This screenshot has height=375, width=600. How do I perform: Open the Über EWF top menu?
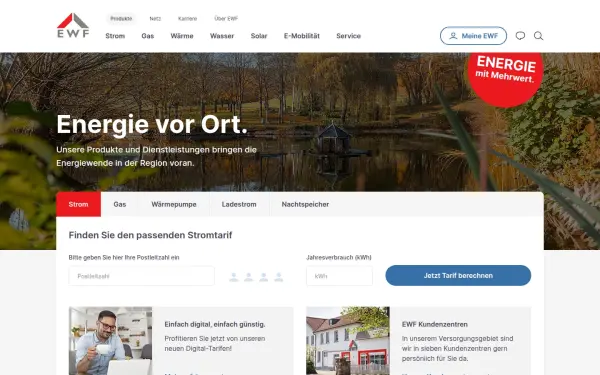(226, 18)
